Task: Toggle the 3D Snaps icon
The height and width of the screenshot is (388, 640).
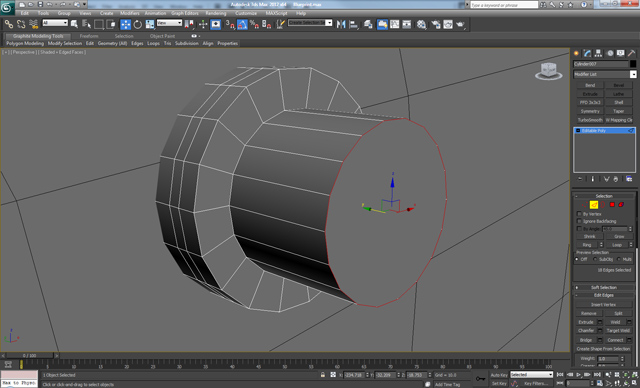Action: click(230, 24)
